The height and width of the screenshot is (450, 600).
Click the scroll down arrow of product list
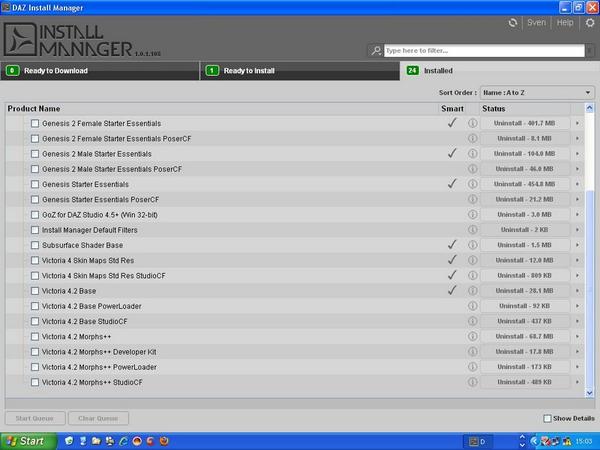(590, 393)
